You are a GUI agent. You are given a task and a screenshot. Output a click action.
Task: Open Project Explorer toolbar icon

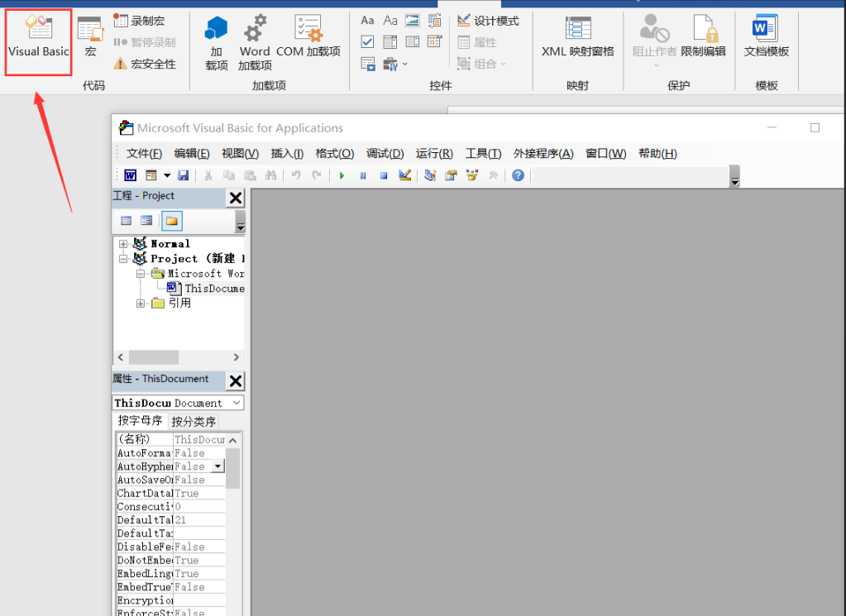[430, 175]
